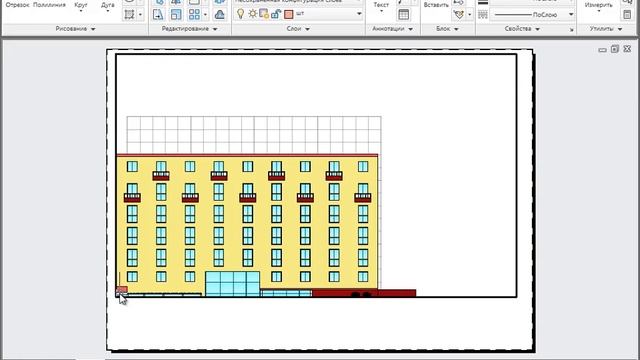Click the Вставить insert block button
The height and width of the screenshot is (360, 640).
pos(436,5)
